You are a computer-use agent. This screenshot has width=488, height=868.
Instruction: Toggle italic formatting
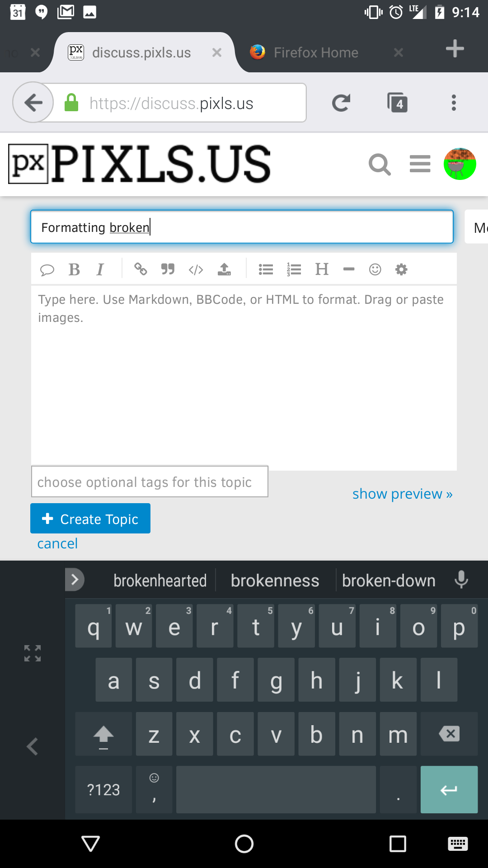[x=100, y=269]
